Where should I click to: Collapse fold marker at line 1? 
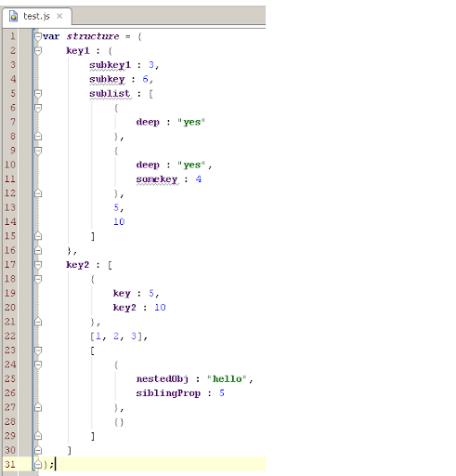[x=38, y=36]
